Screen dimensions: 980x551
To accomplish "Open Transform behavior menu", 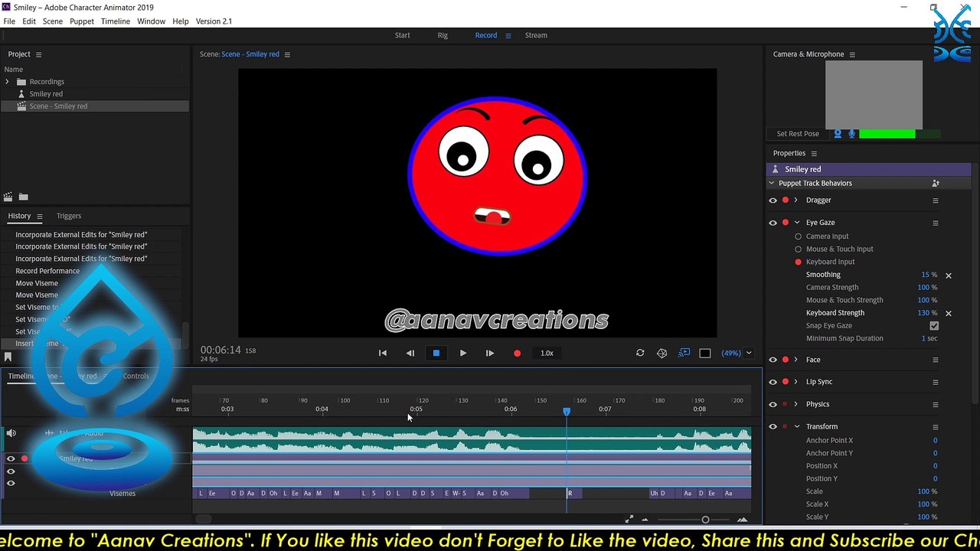I will pos(935,426).
